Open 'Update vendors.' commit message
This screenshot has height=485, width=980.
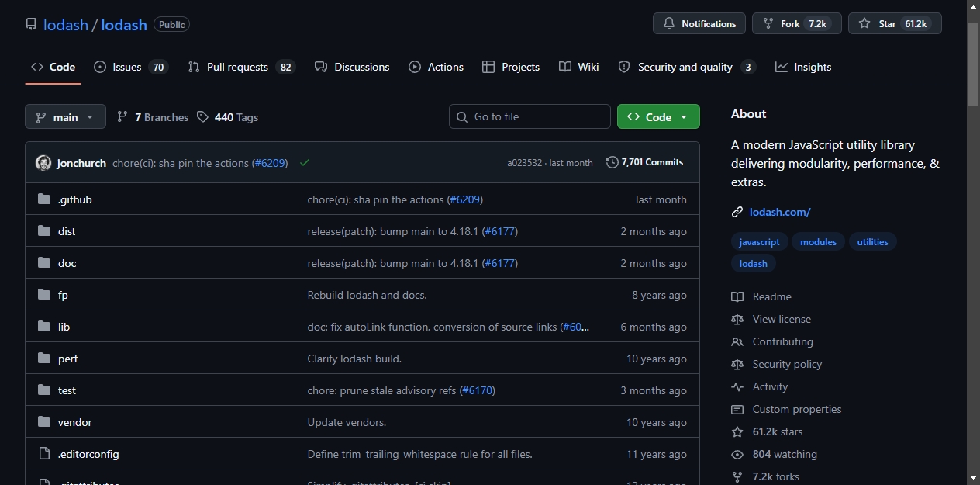click(x=347, y=422)
